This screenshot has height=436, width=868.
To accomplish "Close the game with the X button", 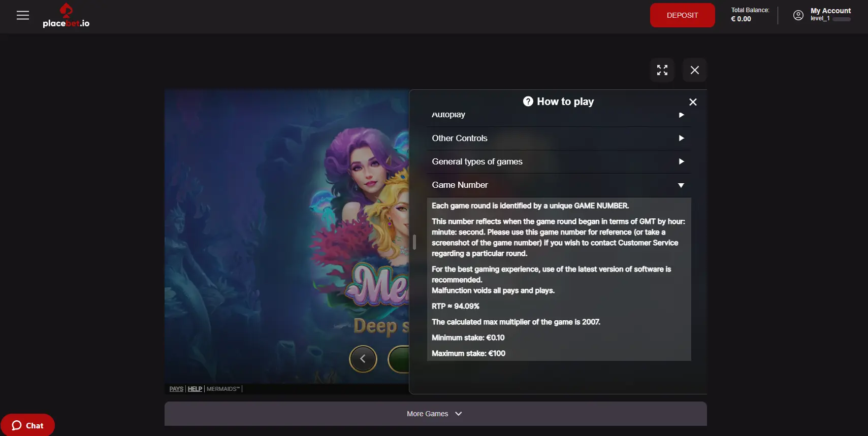I will click(x=695, y=70).
